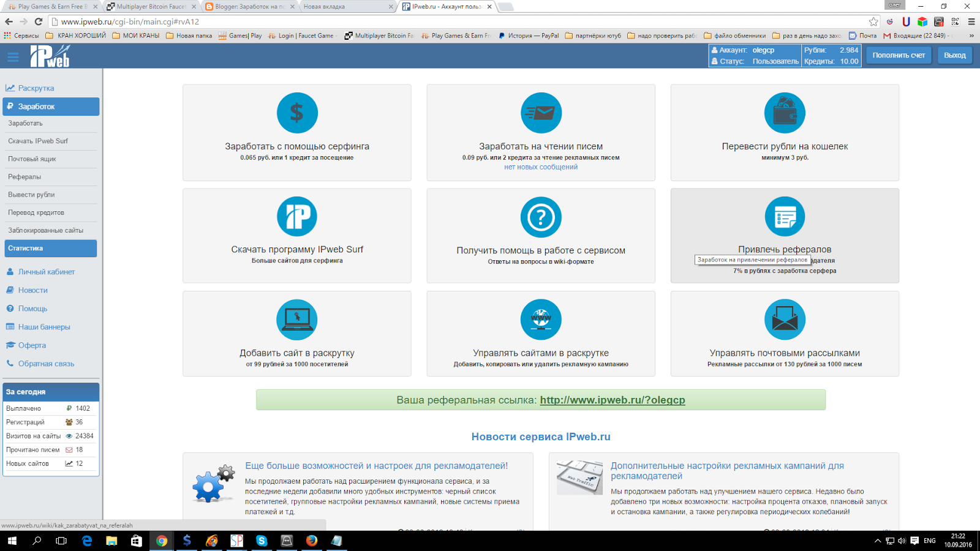Image resolution: width=980 pixels, height=551 pixels.
Task: Toggle the hamburger sidebar menu in site header
Action: [13, 57]
